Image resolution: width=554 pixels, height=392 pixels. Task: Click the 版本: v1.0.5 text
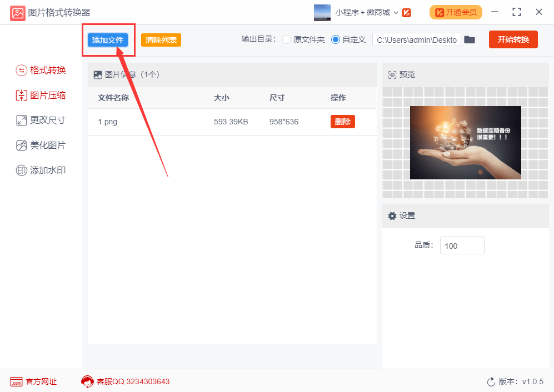pyautogui.click(x=521, y=382)
